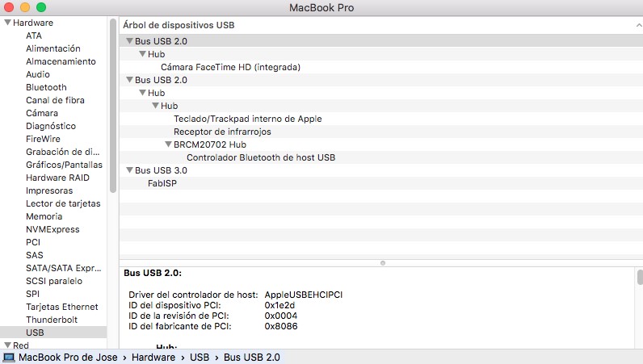Select NVMExpress in the sidebar
Viewport: 643px width, 364px height.
click(x=53, y=229)
